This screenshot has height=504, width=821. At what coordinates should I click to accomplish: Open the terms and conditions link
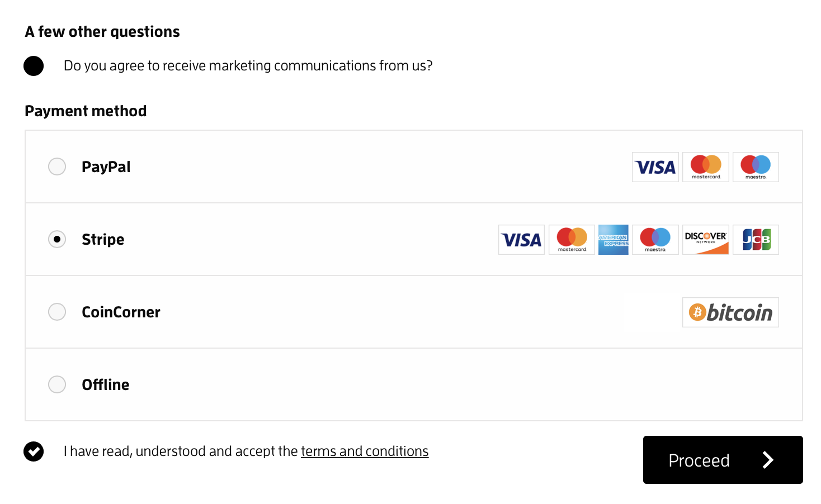365,451
